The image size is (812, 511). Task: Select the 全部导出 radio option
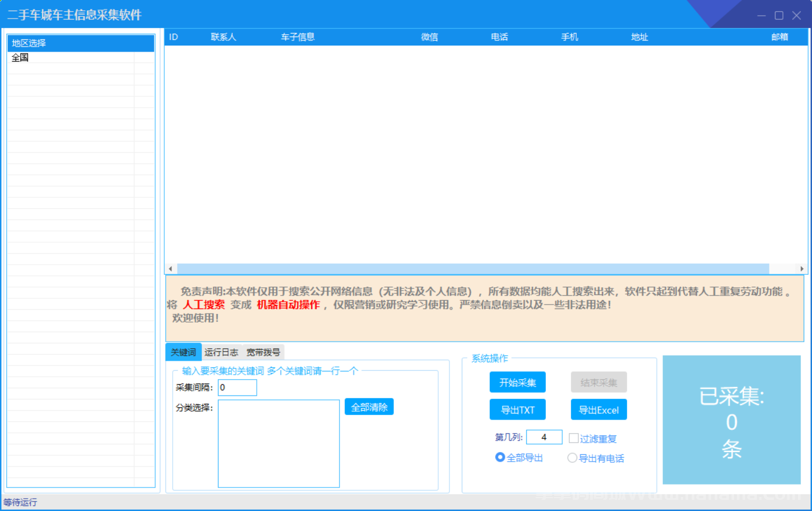pos(499,458)
